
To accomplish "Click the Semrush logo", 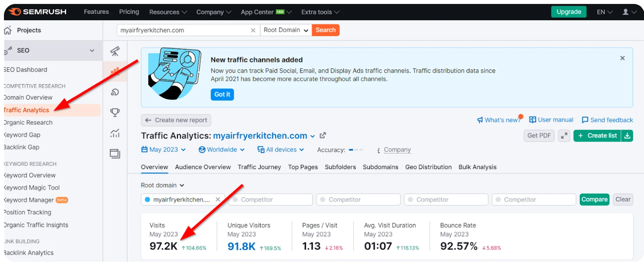I will 37,12.
